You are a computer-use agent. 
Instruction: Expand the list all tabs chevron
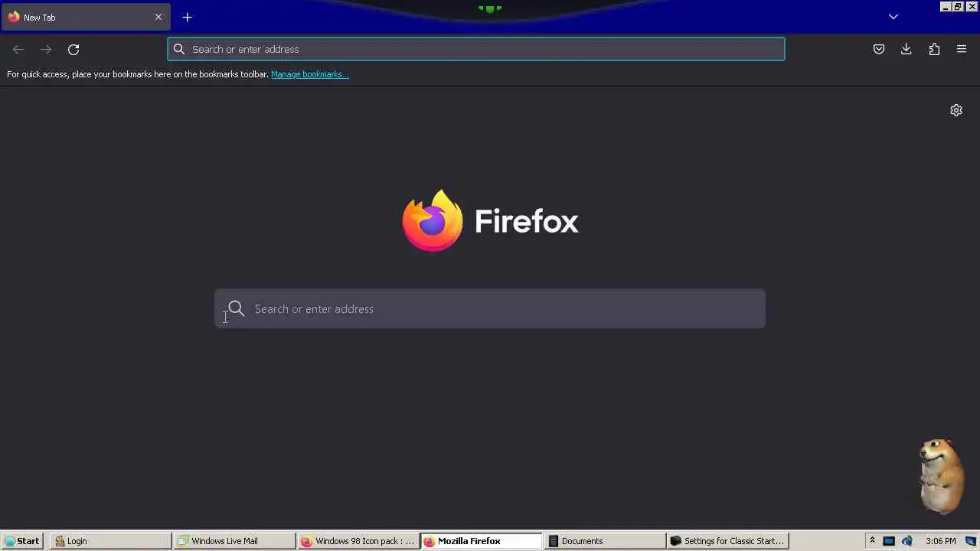[x=893, y=17]
